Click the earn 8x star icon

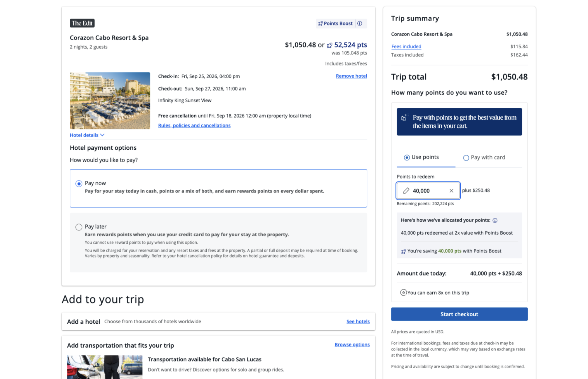pos(403,292)
